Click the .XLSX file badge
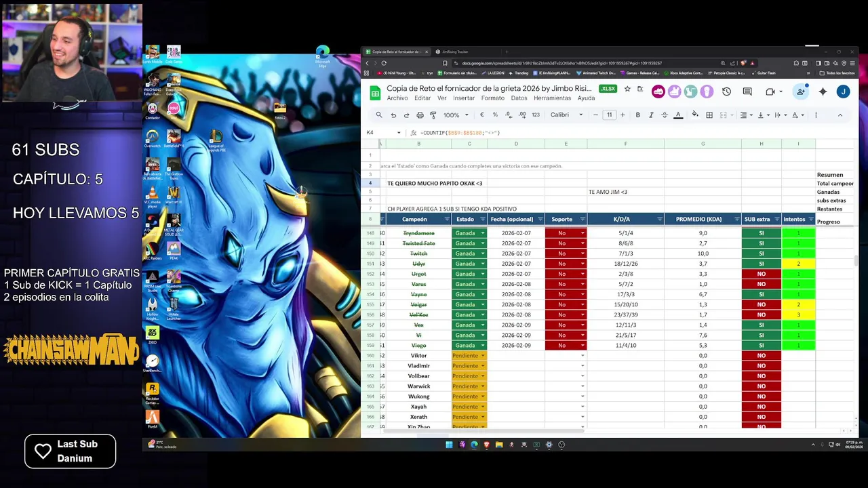 (608, 89)
